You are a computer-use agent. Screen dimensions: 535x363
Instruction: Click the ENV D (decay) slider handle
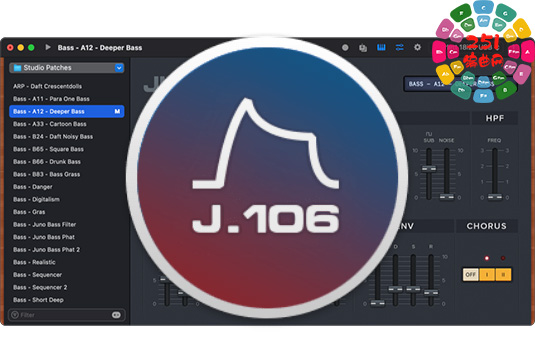coord(395,289)
